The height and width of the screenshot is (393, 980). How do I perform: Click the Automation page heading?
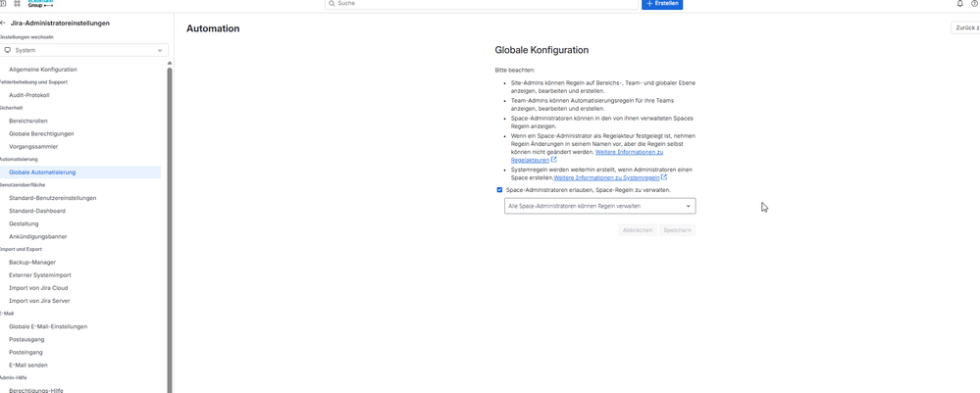coord(213,28)
